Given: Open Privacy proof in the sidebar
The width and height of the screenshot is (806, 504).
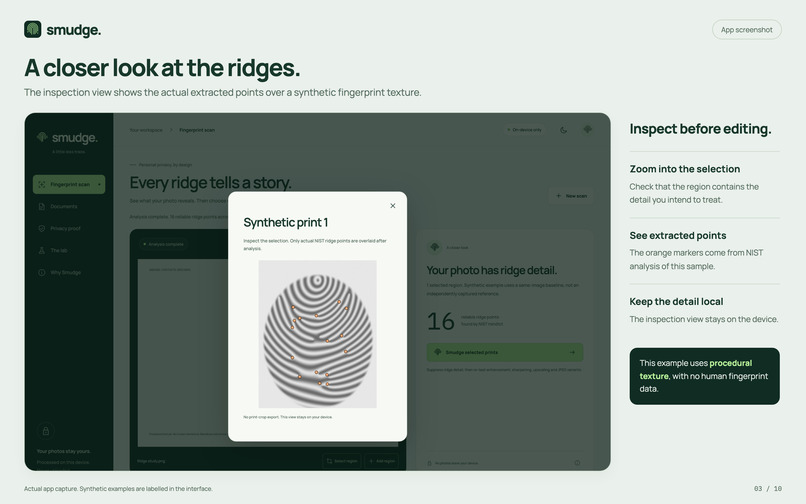Looking at the screenshot, I should pyautogui.click(x=65, y=228).
